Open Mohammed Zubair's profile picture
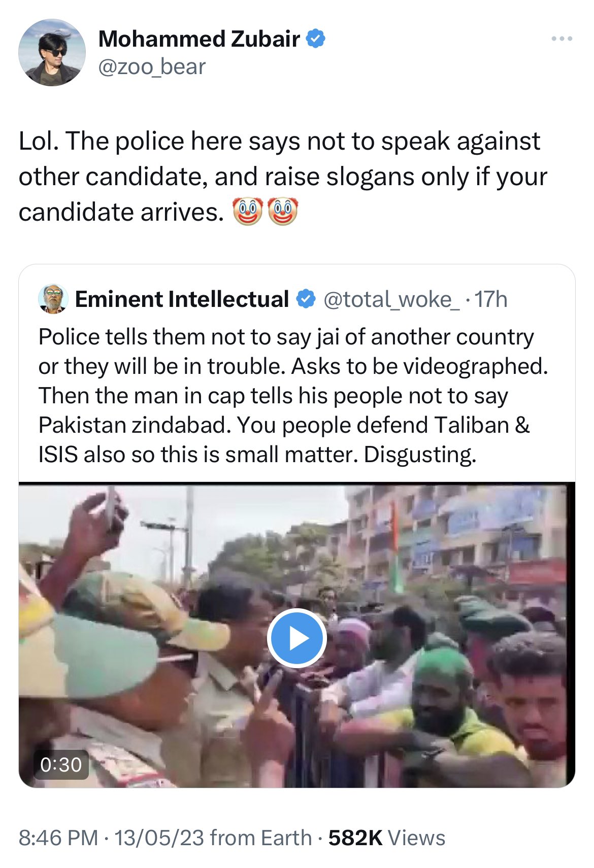 pyautogui.click(x=52, y=53)
